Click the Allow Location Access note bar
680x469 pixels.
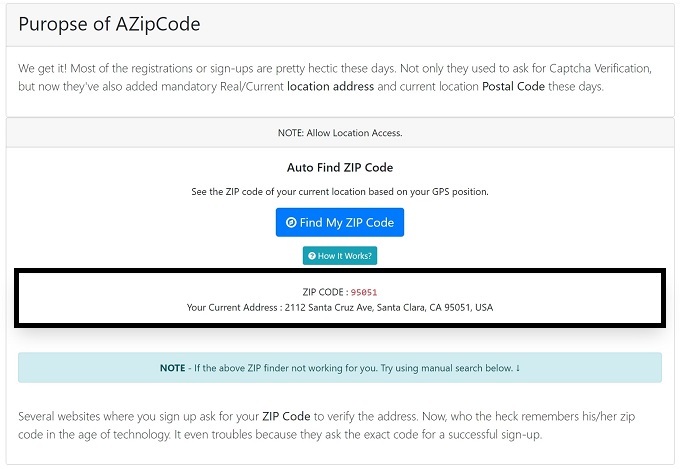coord(340,132)
